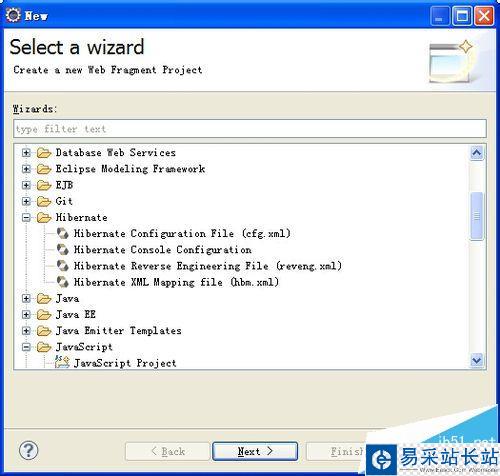Click the Hibernate XML Mapping file icon
Image resolution: width=500 pixels, height=476 pixels.
pos(62,282)
